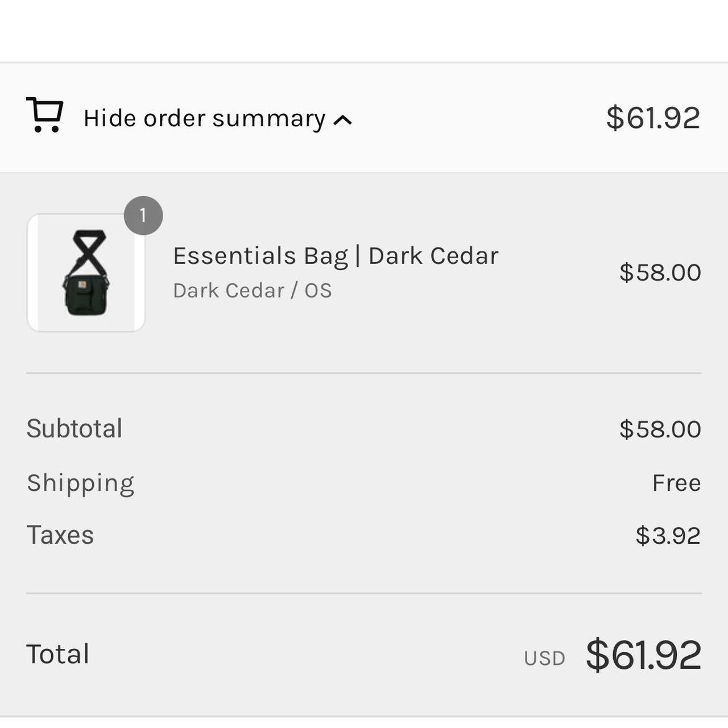This screenshot has width=728, height=728.
Task: Click the large $61.92 total amount
Action: coord(643,655)
